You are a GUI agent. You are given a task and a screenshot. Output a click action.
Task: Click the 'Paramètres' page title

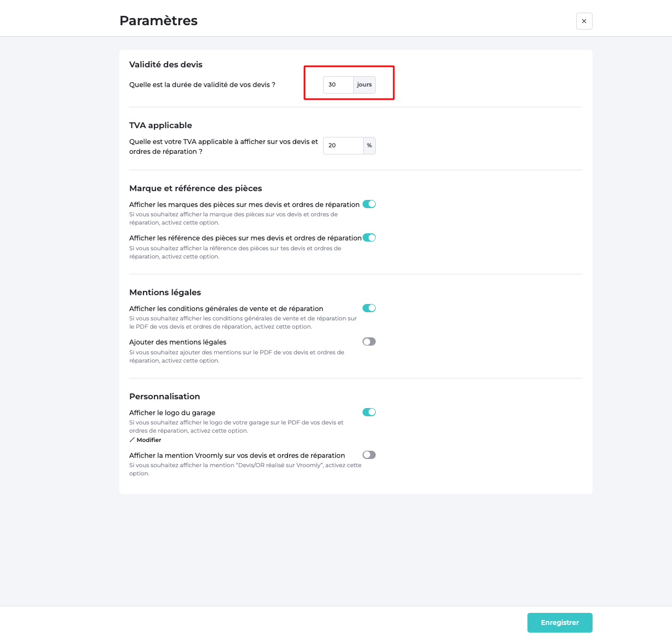tap(159, 21)
